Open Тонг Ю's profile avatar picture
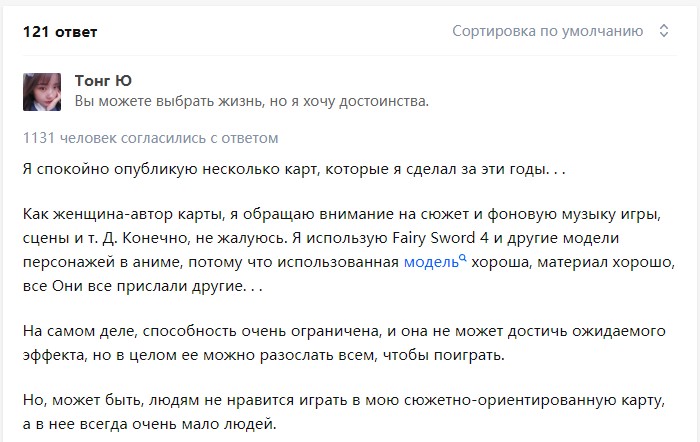Viewport: 700px width, 442px height. tap(42, 91)
